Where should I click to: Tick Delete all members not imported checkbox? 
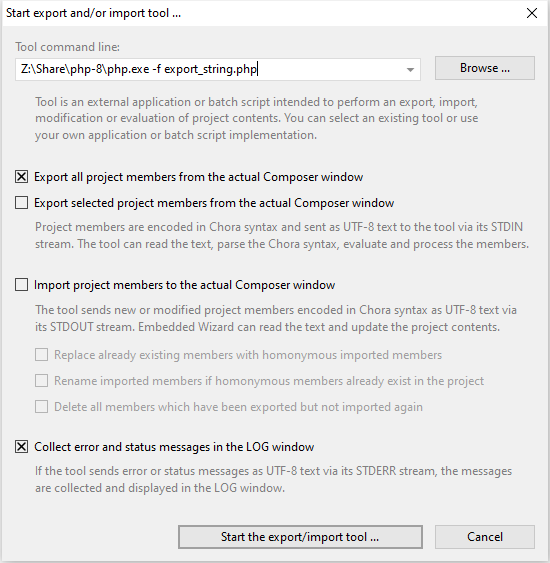41,407
